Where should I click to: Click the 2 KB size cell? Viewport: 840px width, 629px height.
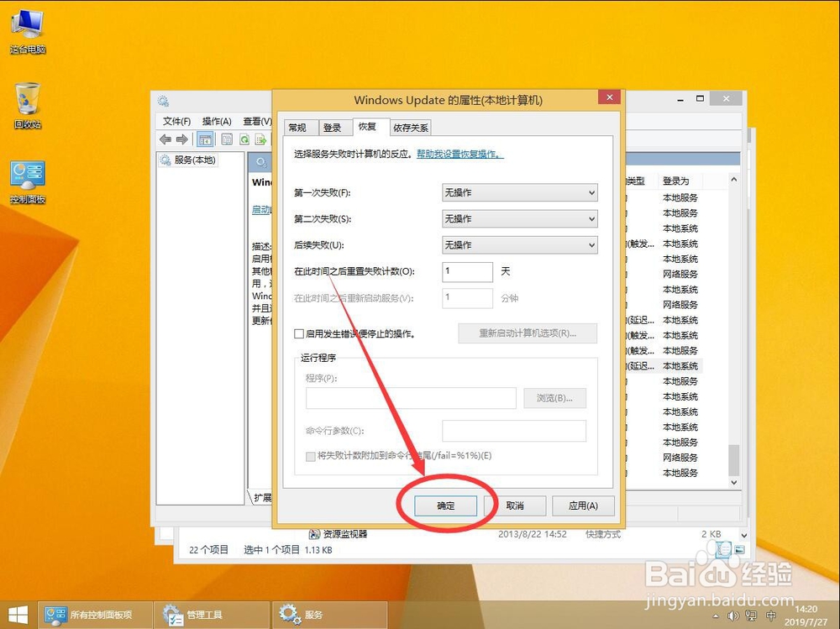(711, 534)
